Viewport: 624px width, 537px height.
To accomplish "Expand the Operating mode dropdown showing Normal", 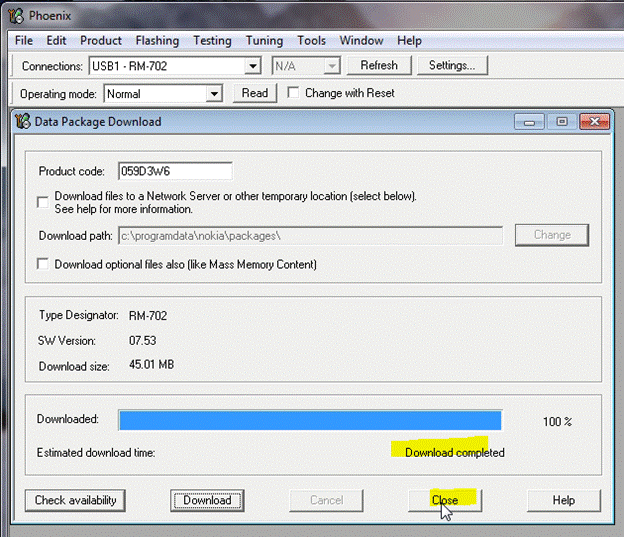I will coord(214,94).
